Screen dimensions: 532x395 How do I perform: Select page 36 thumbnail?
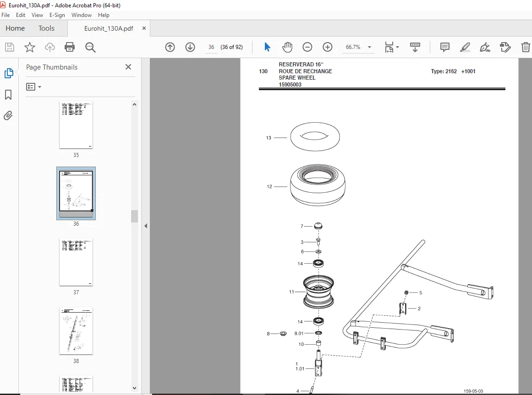(76, 194)
